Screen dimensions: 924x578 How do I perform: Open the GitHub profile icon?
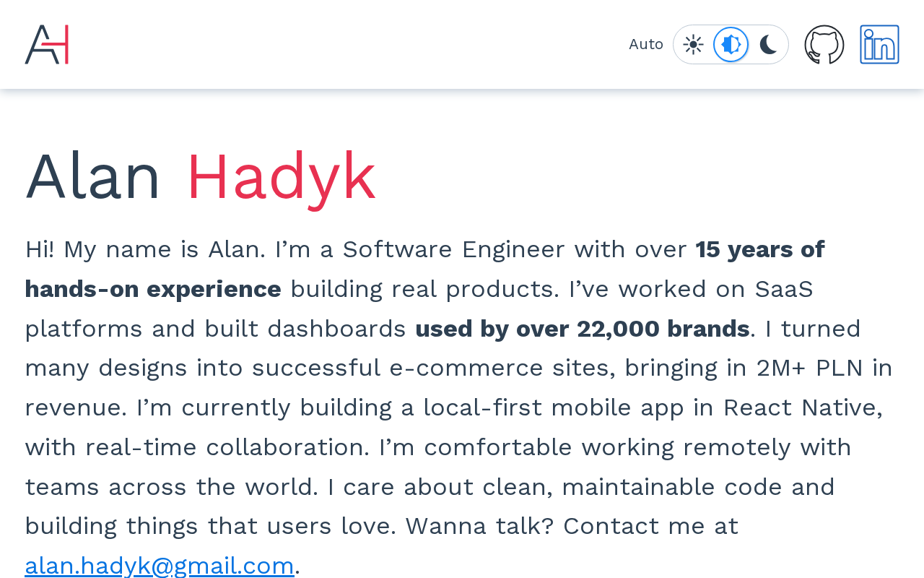(824, 45)
